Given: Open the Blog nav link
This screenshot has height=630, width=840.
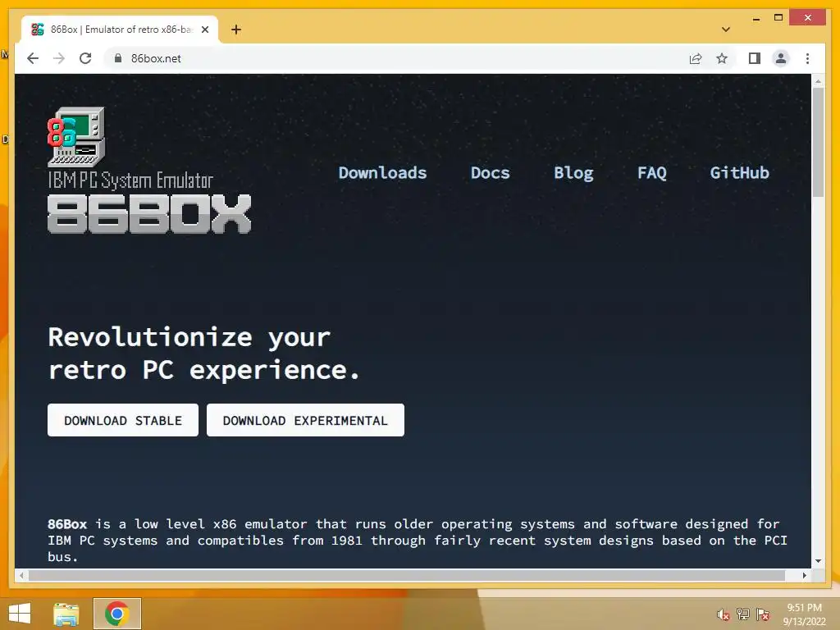Looking at the screenshot, I should (x=573, y=173).
